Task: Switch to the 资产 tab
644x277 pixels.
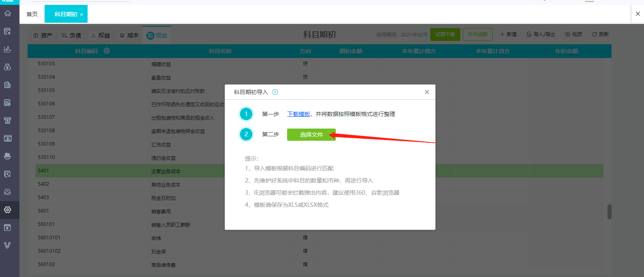Action: click(43, 35)
